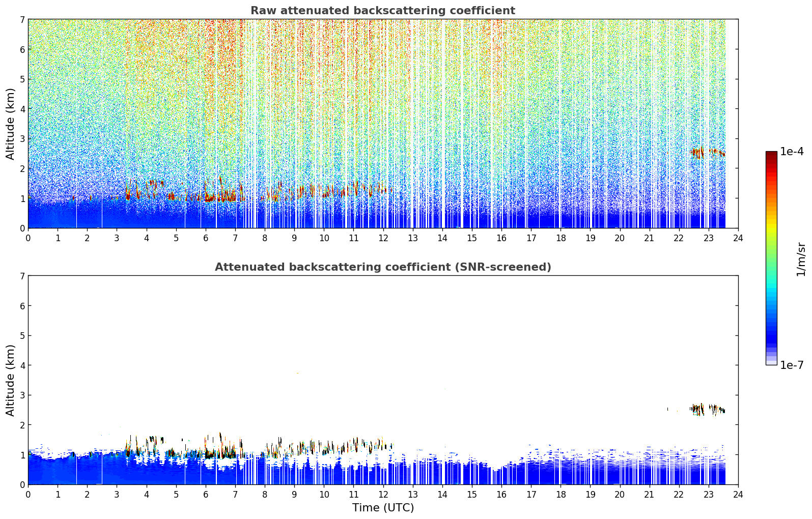The height and width of the screenshot is (519, 812).
Task: Click the cloud feature near 23 UTC in bottom plot
Action: [x=708, y=409]
